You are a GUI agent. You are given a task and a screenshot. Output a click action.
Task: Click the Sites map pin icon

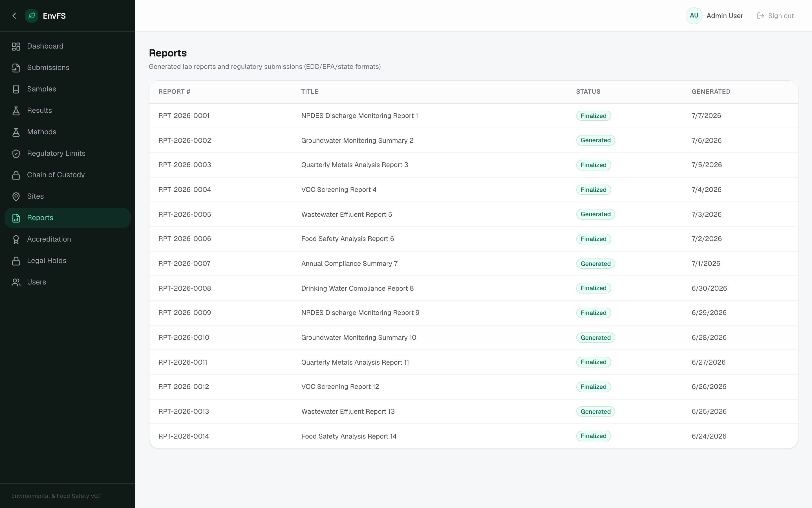click(16, 196)
